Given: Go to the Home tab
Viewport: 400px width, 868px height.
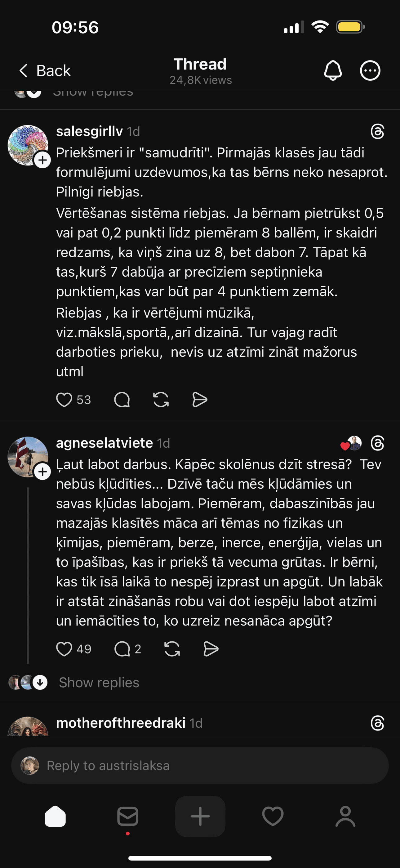Looking at the screenshot, I should (55, 816).
